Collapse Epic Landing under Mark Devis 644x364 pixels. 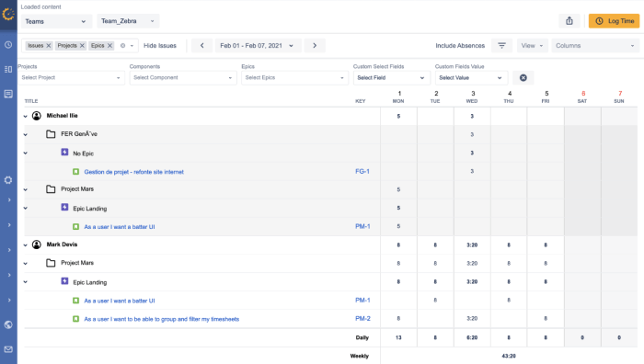click(26, 282)
